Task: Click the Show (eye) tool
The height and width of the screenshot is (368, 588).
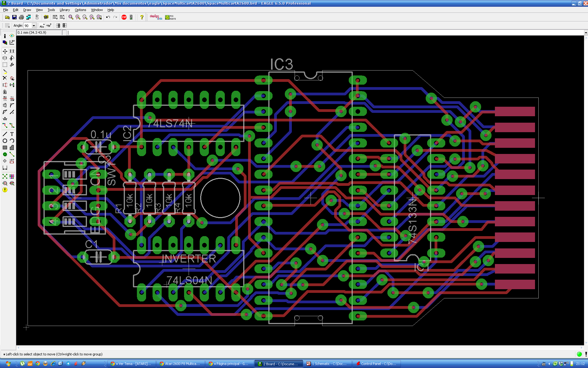Action: pos(12,36)
